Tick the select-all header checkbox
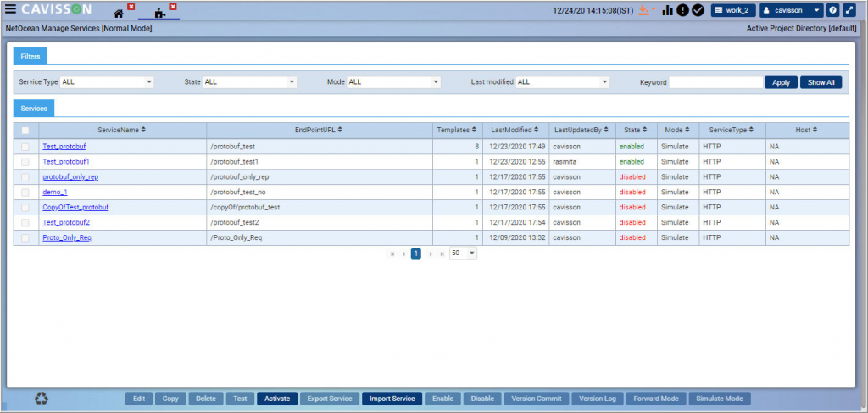 pyautogui.click(x=25, y=131)
